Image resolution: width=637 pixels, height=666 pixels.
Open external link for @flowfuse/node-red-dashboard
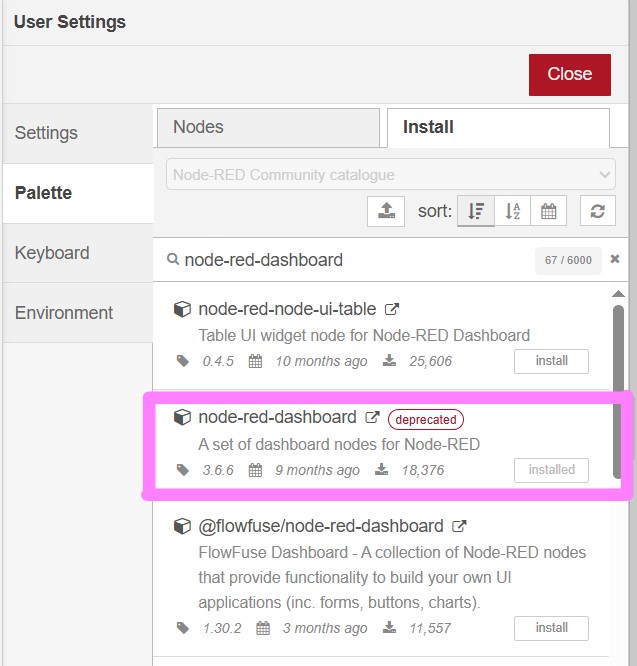459,526
